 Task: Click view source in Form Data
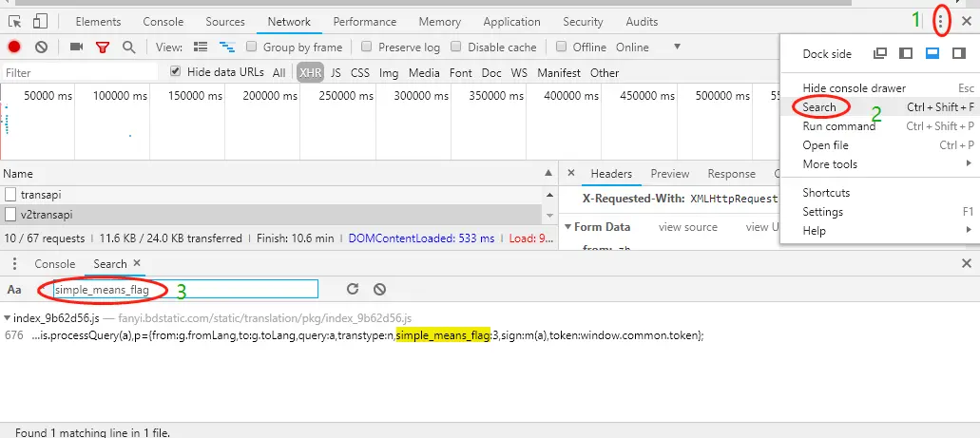687,227
